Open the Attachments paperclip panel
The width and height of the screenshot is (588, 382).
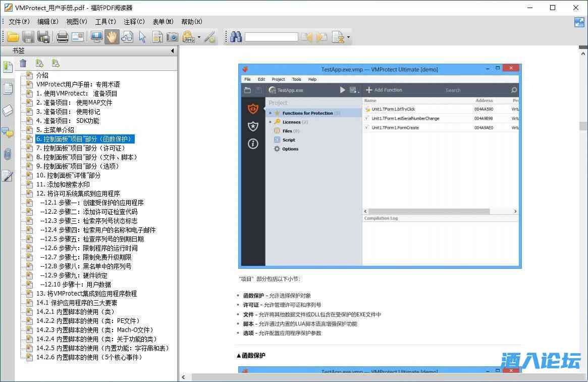tap(8, 154)
